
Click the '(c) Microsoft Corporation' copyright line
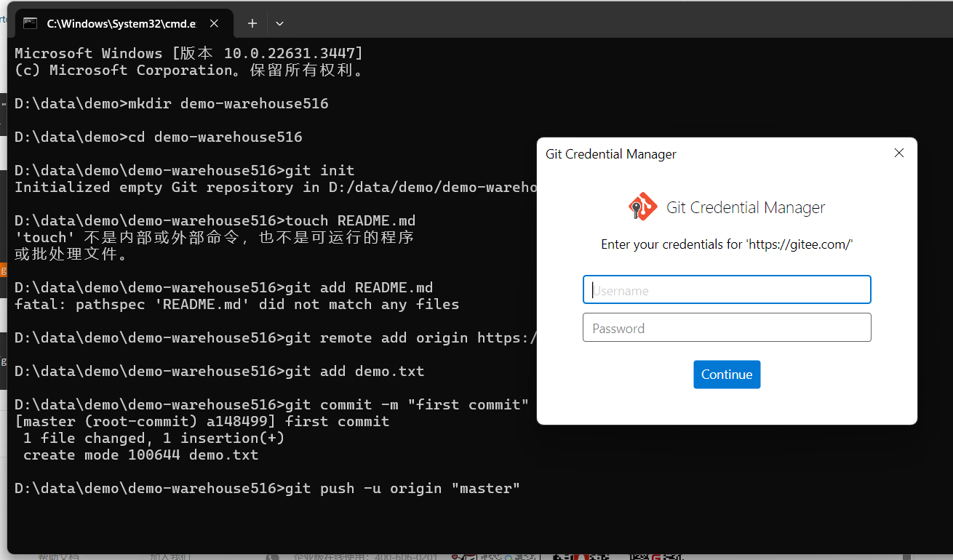[189, 70]
